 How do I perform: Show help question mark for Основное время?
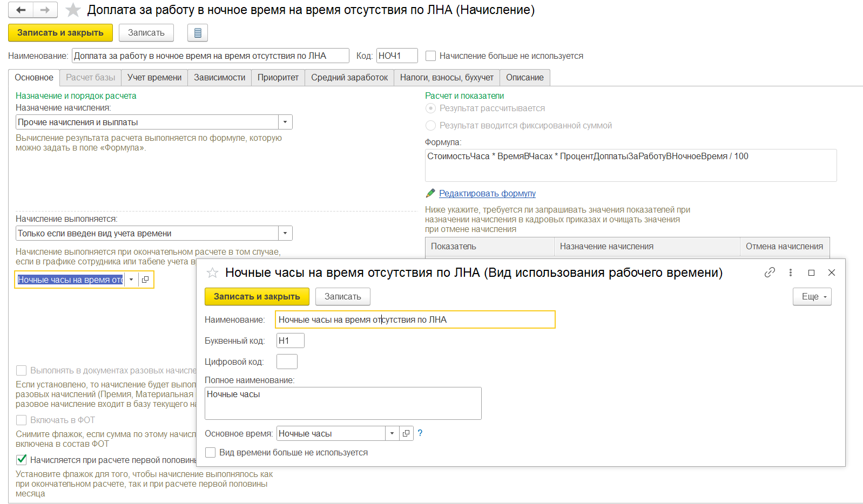pyautogui.click(x=420, y=433)
